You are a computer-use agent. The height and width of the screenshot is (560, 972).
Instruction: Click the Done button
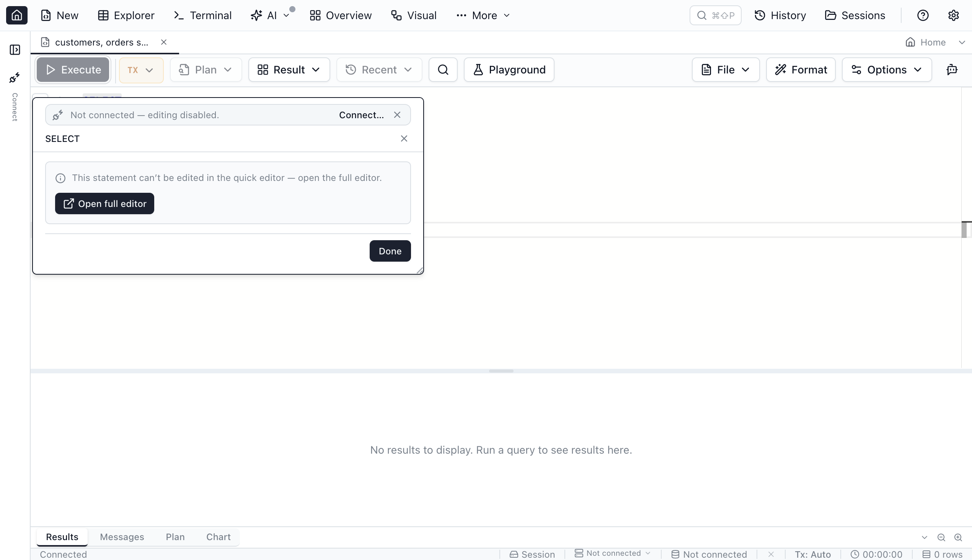(x=390, y=251)
